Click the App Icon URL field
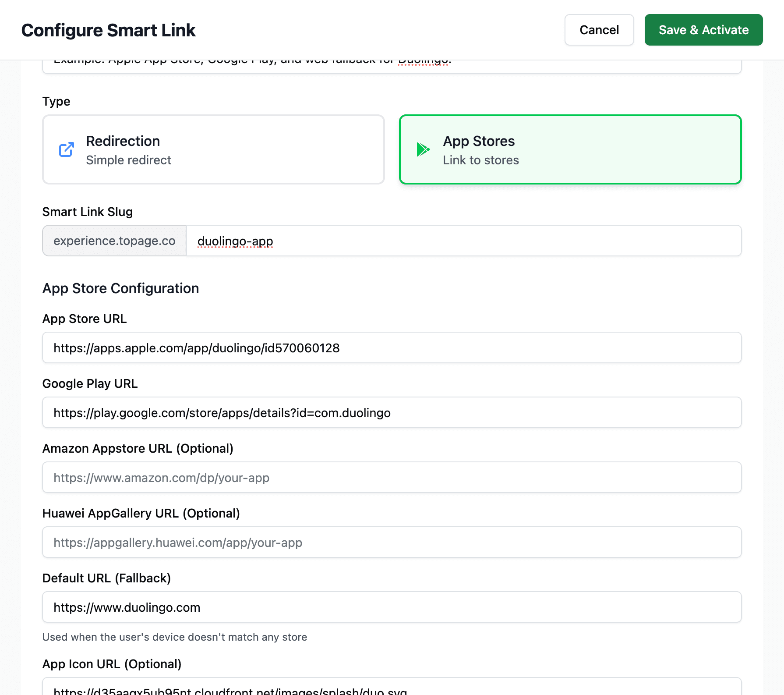The width and height of the screenshot is (784, 695). coord(392,687)
